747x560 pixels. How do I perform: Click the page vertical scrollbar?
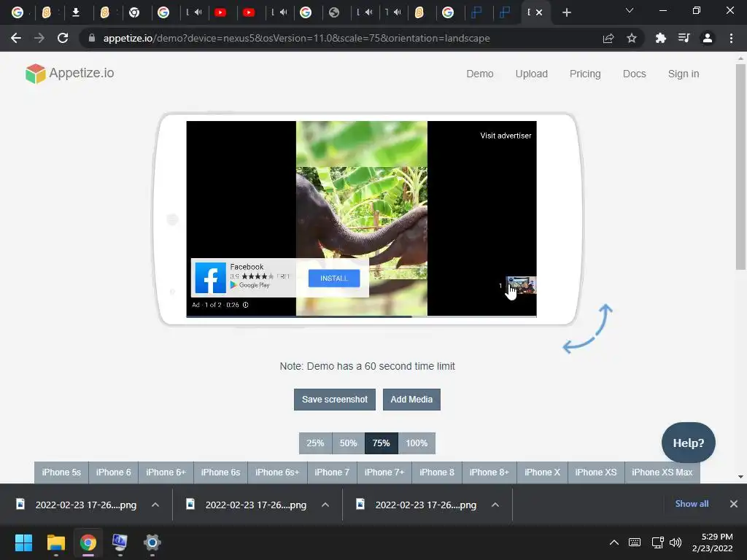740,167
